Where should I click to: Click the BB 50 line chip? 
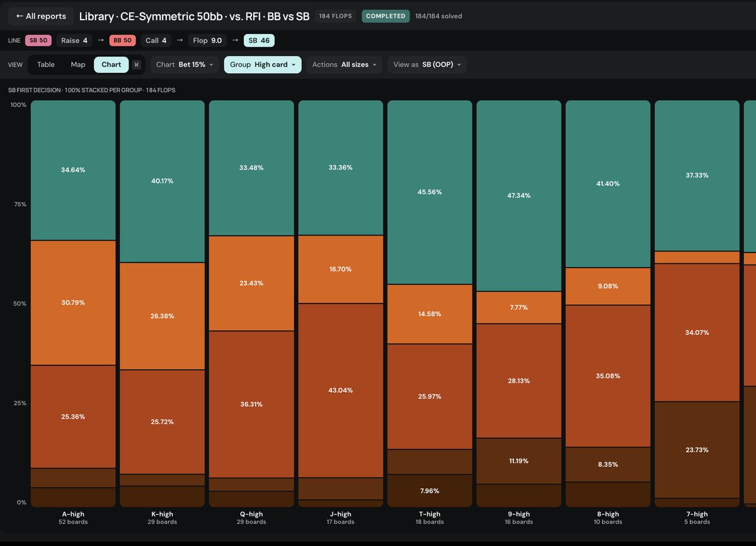coord(122,40)
